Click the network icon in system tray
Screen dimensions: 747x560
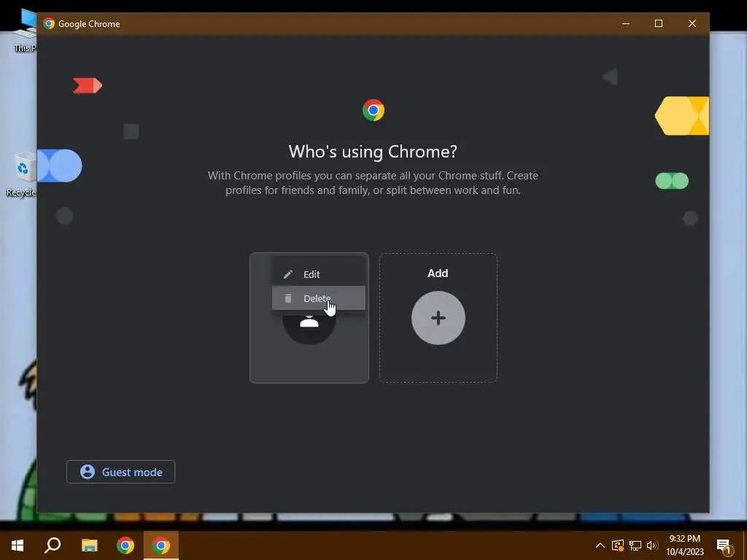[x=635, y=545]
